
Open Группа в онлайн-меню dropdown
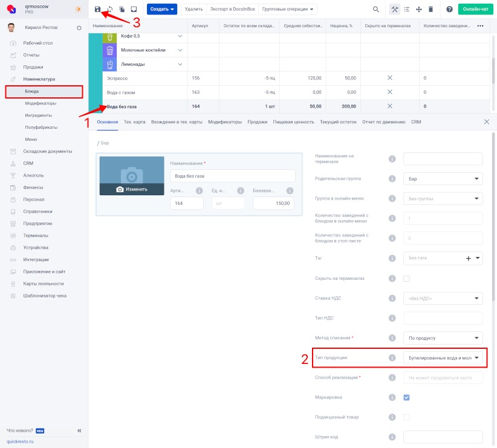click(x=443, y=198)
